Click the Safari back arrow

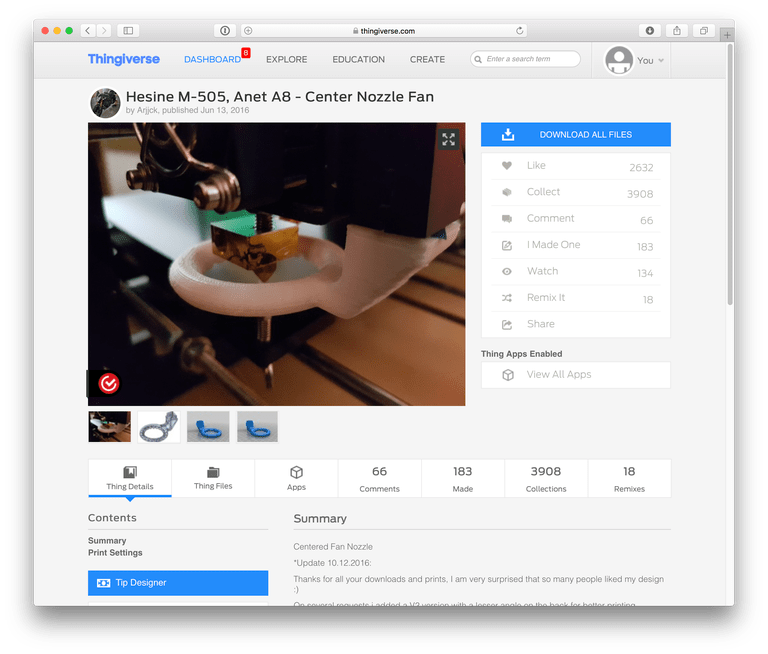click(x=88, y=30)
